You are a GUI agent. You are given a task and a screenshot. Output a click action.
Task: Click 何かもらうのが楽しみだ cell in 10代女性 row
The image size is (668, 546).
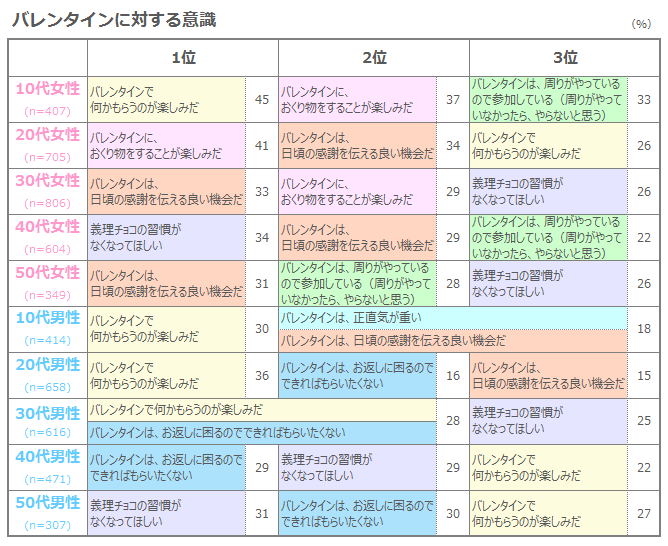(x=167, y=100)
